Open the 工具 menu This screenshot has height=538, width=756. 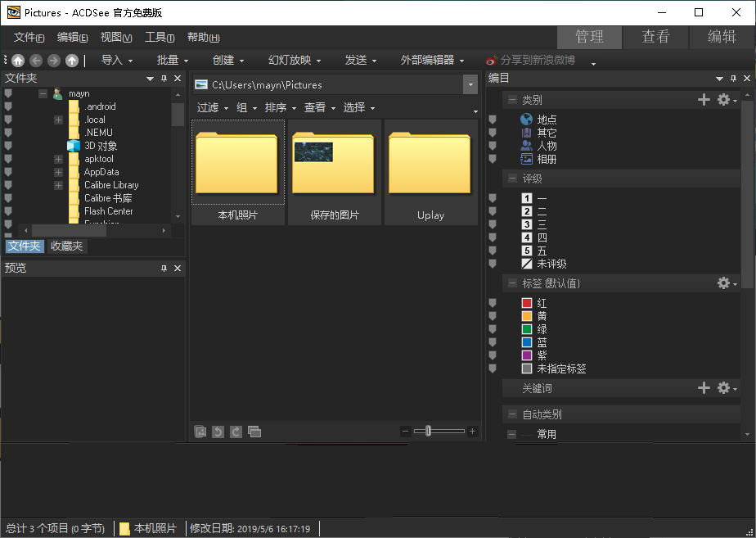(x=160, y=38)
